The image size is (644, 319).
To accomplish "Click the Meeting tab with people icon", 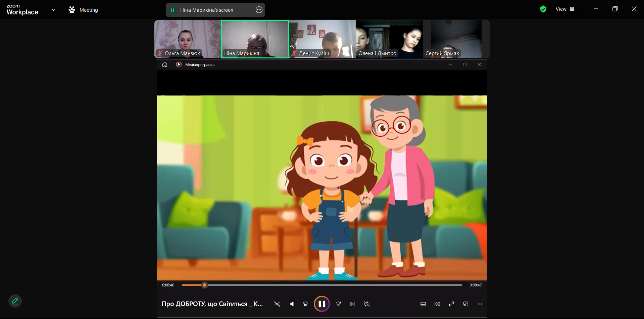I will [83, 10].
